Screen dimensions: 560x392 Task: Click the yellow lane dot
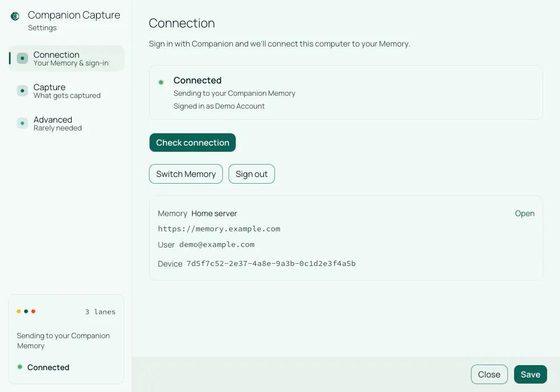(x=18, y=311)
